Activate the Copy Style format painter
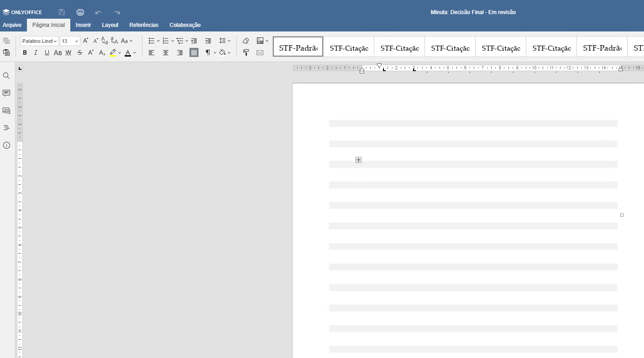 [246, 52]
